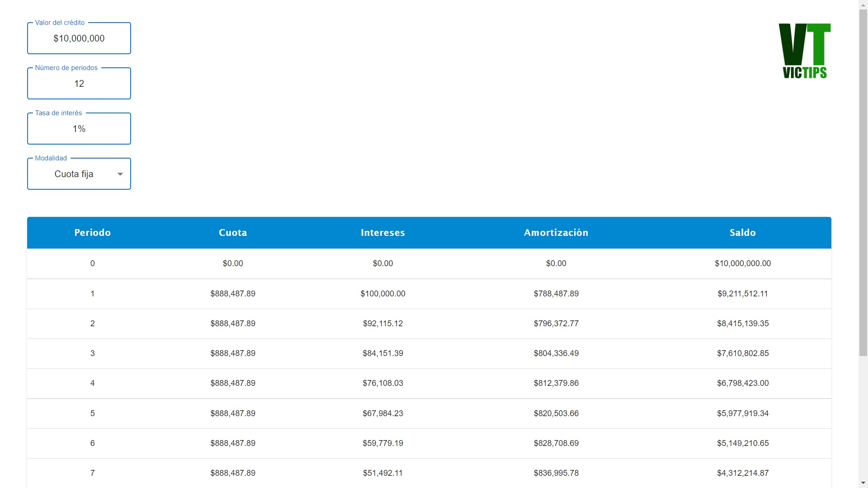Screen dimensions: 868x488
Task: Click the cuota cell in period 7 row
Action: point(233,473)
